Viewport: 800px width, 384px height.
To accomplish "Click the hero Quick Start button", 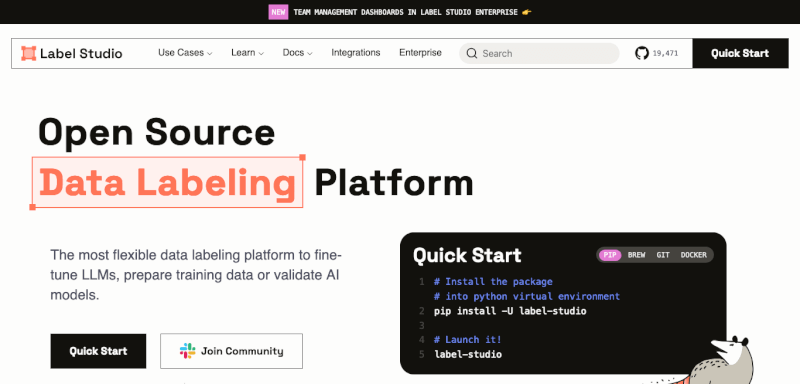I will 98,351.
